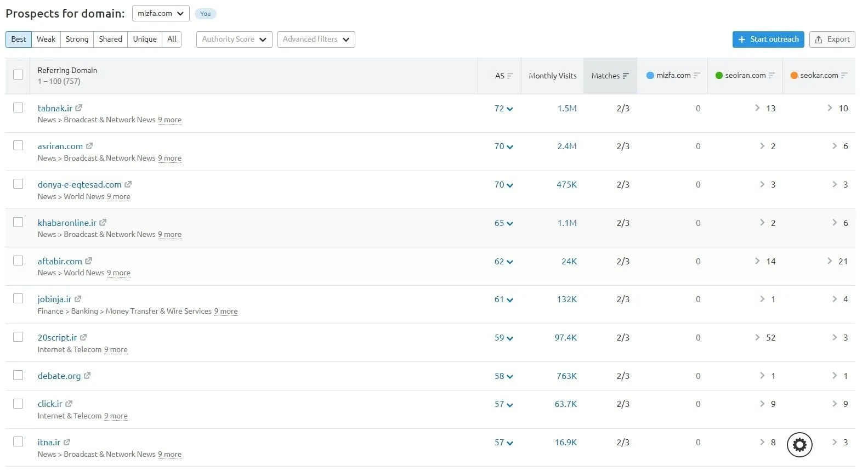The width and height of the screenshot is (868, 470).
Task: Switch to the Weak tab
Action: point(46,39)
